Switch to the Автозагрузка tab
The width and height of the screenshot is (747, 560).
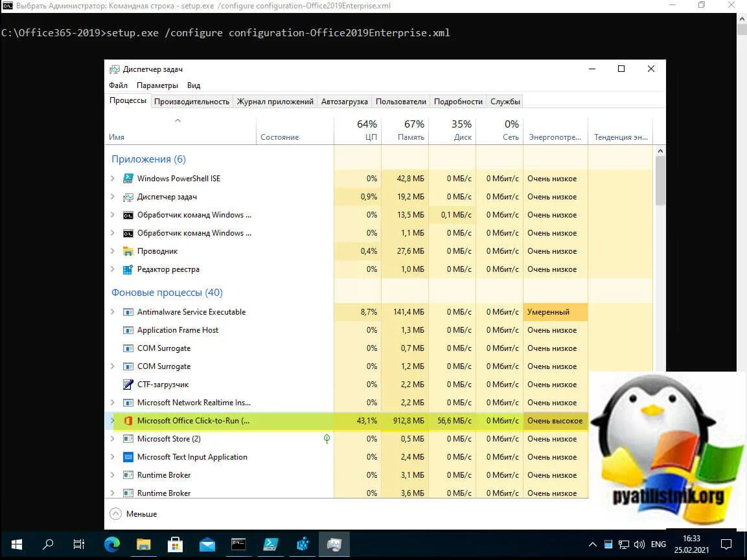pos(345,102)
